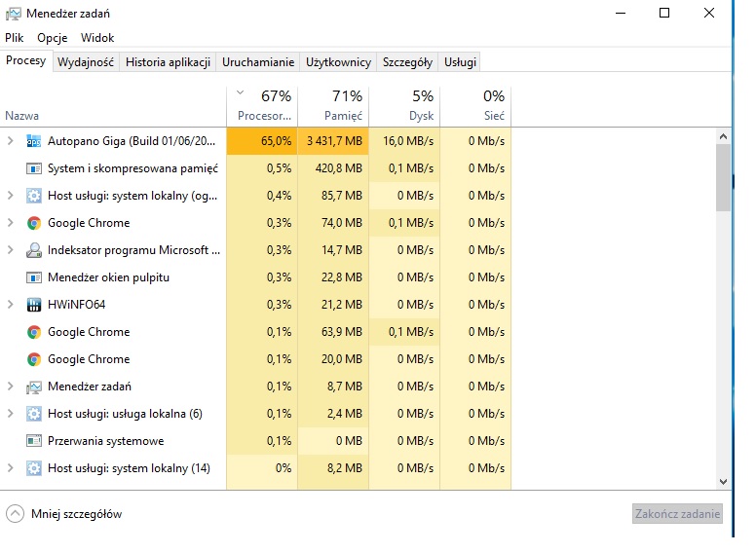Select the Autopano Giga (Build 01/06/20... row name
The width and height of the screenshot is (756, 553).
[x=132, y=141]
